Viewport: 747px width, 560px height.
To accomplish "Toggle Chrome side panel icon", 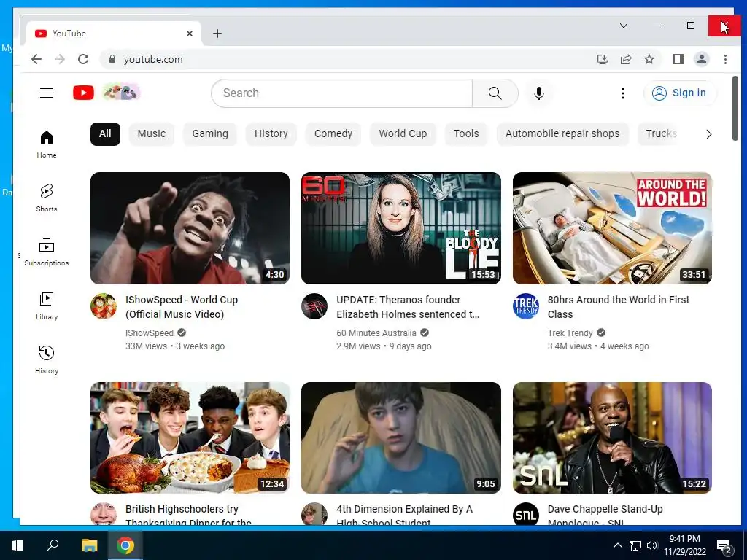I will point(678,59).
